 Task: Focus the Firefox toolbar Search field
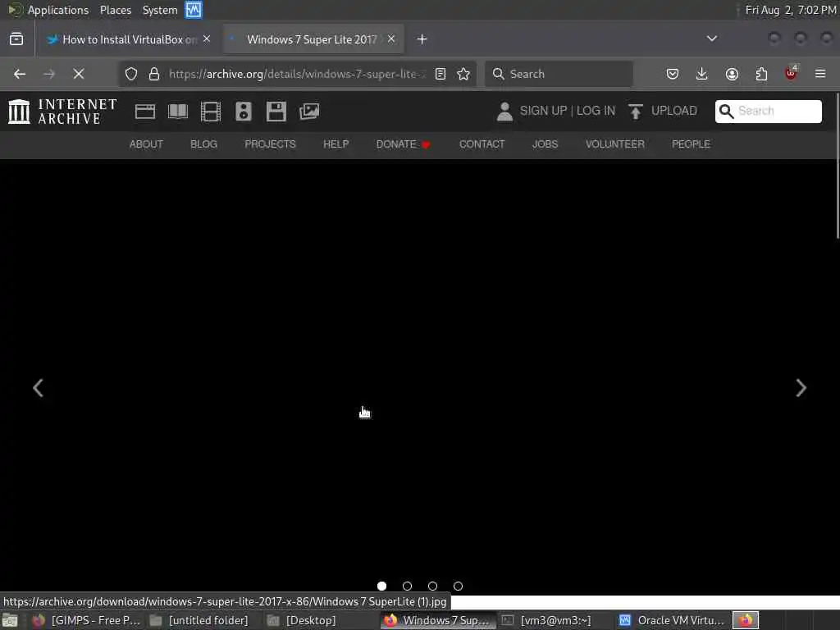[x=559, y=74]
